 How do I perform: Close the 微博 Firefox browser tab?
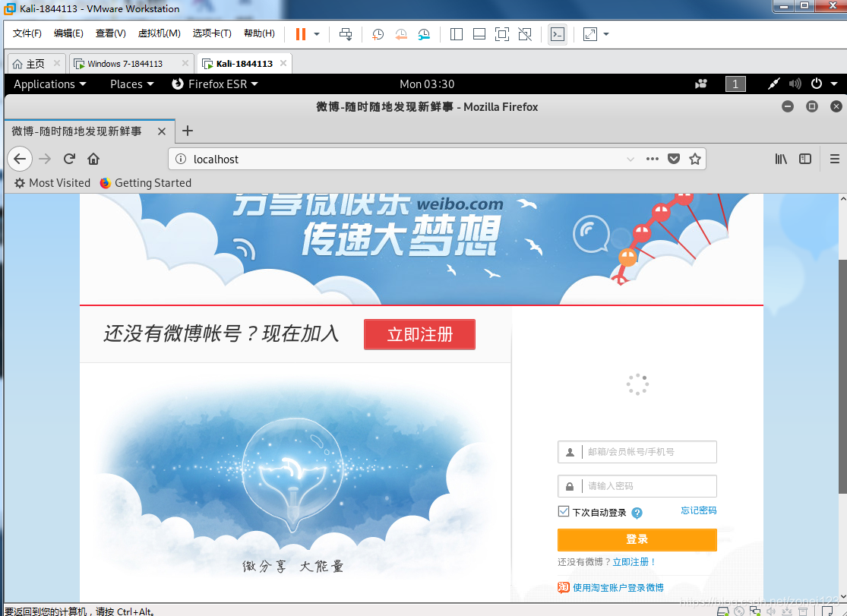coord(162,131)
